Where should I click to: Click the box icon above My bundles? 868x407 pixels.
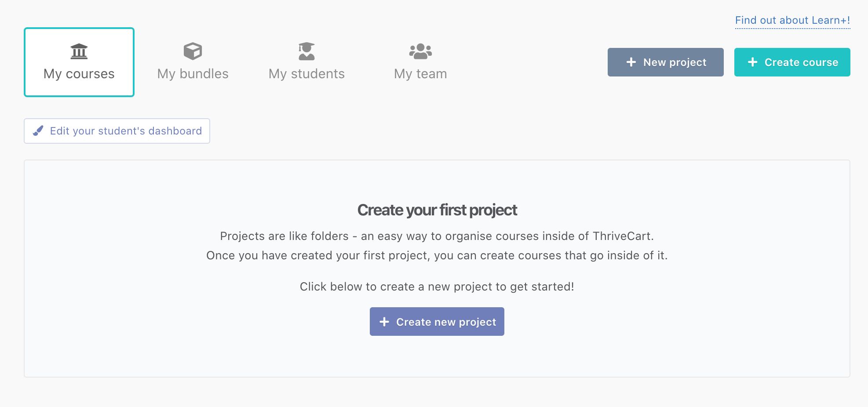point(193,51)
